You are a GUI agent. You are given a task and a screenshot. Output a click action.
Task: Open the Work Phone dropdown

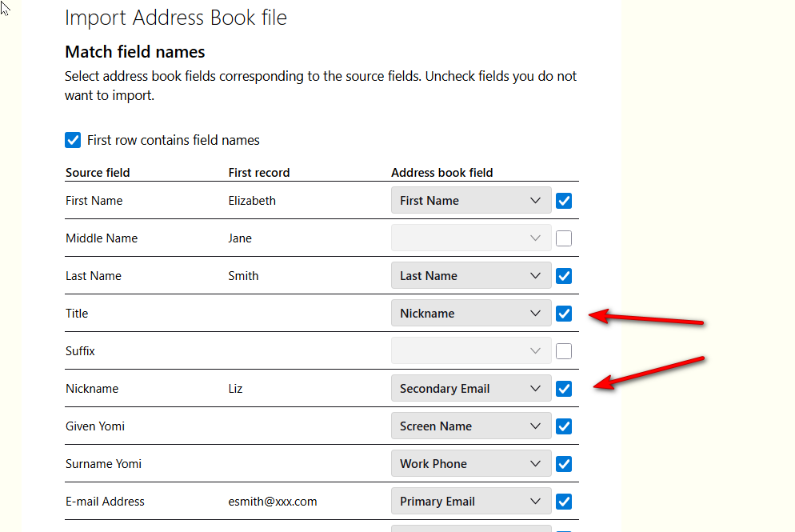471,464
